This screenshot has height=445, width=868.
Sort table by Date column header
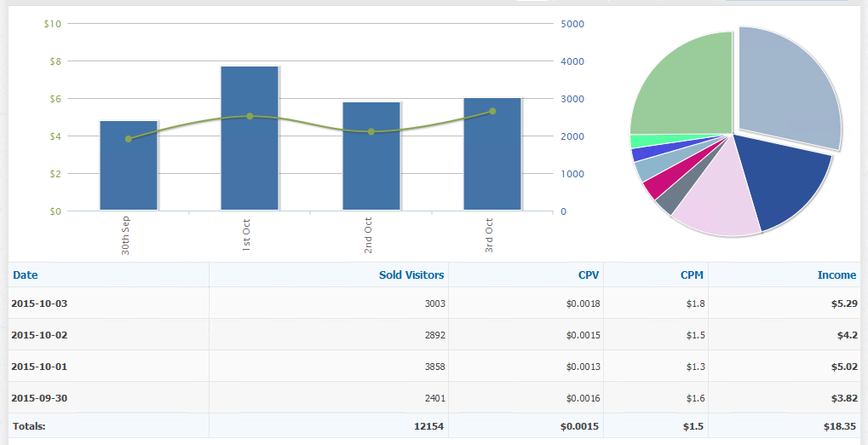tap(26, 275)
